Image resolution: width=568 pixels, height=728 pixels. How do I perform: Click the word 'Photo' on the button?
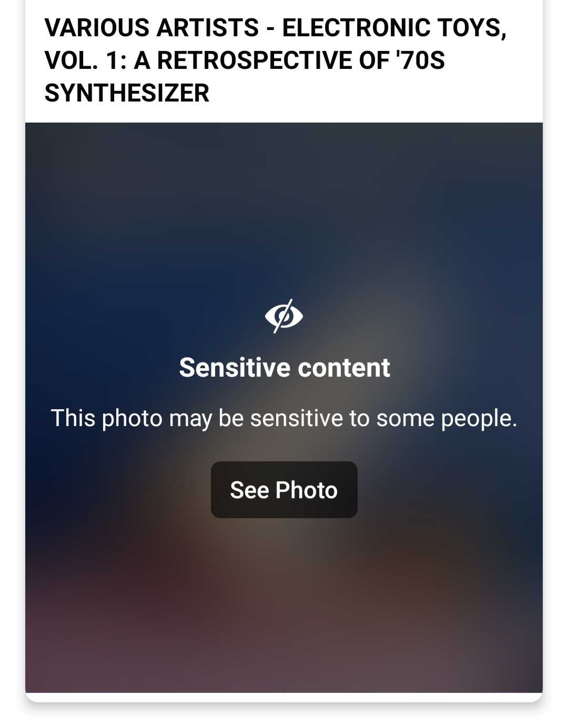tap(307, 490)
